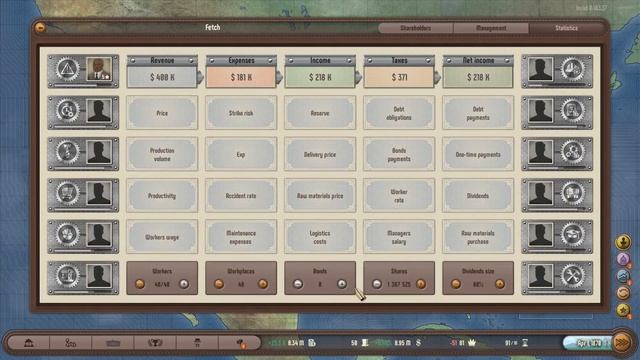Open Bonds payments
Image resolution: width=640 pixels, height=360 pixels.
pos(399,154)
